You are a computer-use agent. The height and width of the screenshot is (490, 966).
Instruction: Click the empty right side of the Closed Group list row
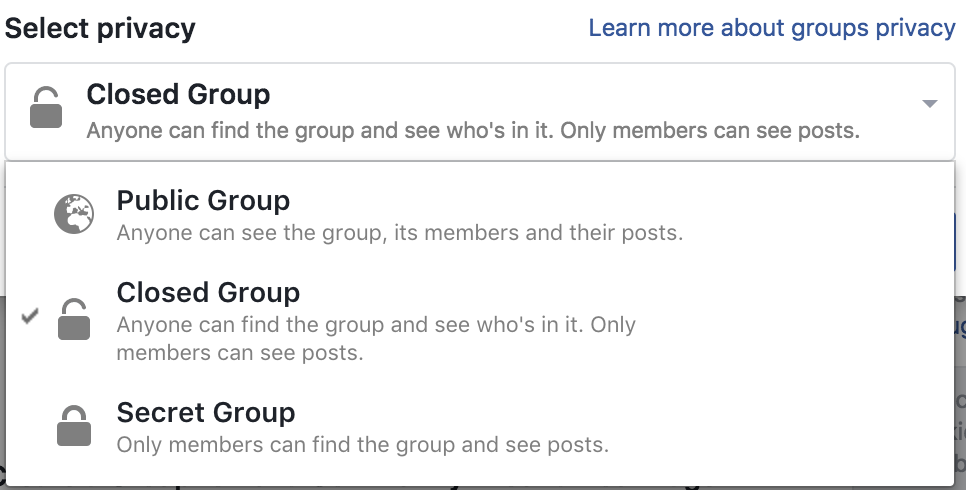(x=800, y=322)
